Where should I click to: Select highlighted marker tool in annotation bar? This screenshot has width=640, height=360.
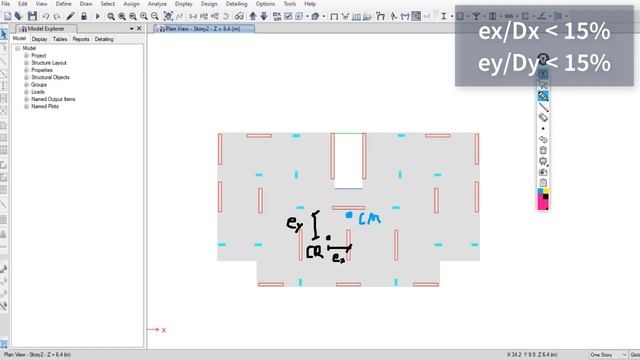tap(543, 96)
